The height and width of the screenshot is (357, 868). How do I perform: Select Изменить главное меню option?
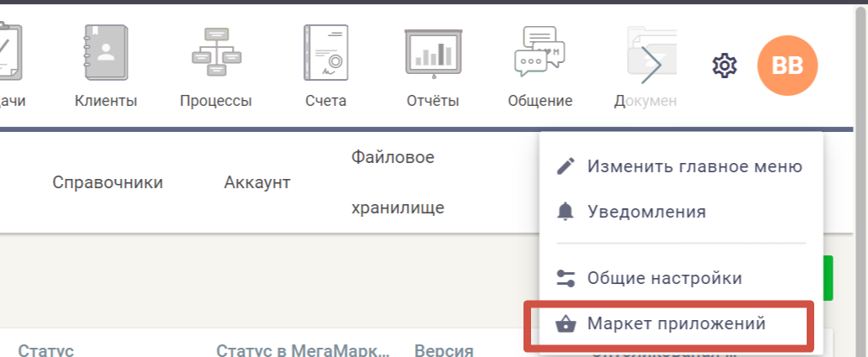click(694, 166)
